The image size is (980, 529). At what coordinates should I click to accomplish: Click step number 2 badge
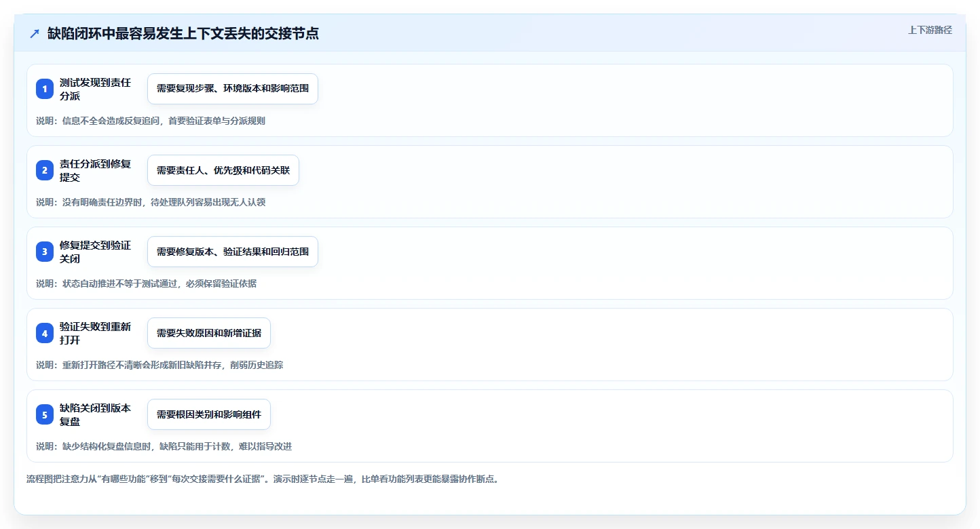pos(45,170)
